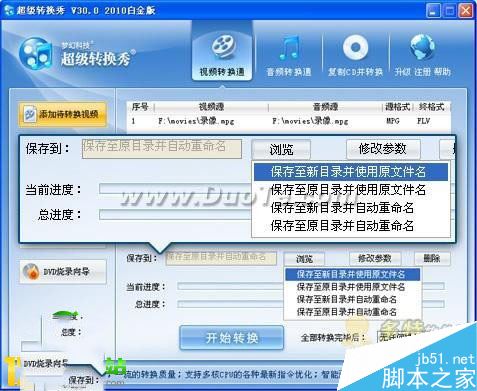This screenshot has width=477, height=391.
Task: Click the file icon on the 添加待转换视频 button
Action: pyautogui.click(x=30, y=115)
